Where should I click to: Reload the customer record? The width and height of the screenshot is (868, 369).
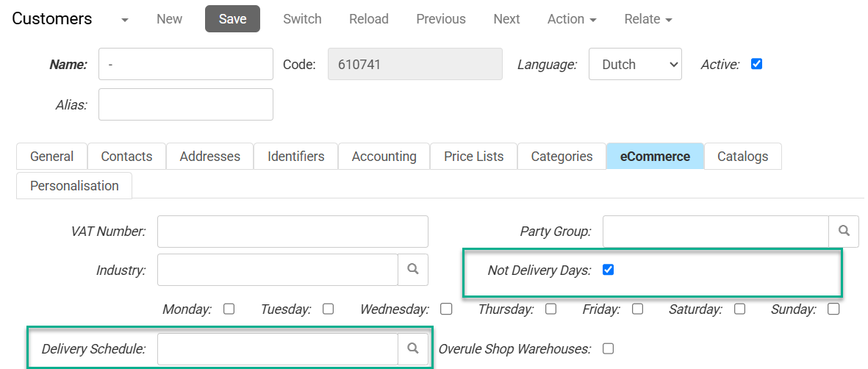[369, 19]
